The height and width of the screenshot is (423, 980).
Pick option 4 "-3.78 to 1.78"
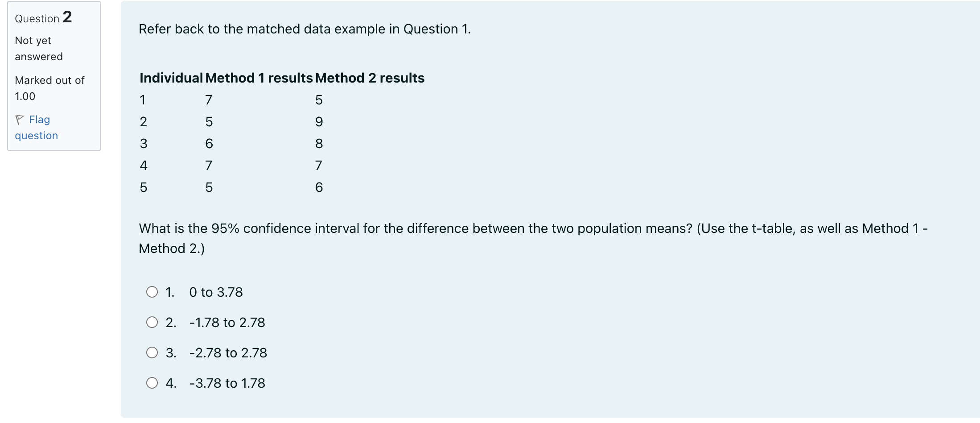(x=152, y=382)
